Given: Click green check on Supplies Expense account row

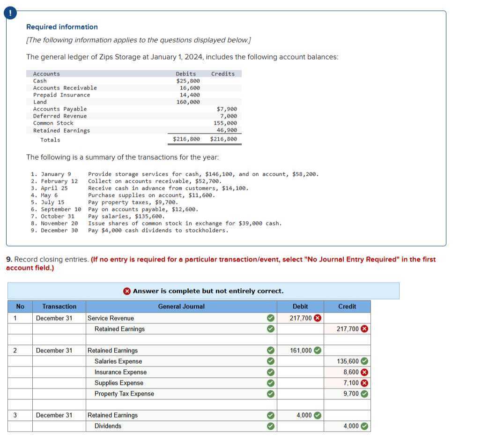Looking at the screenshot, I should (271, 383).
